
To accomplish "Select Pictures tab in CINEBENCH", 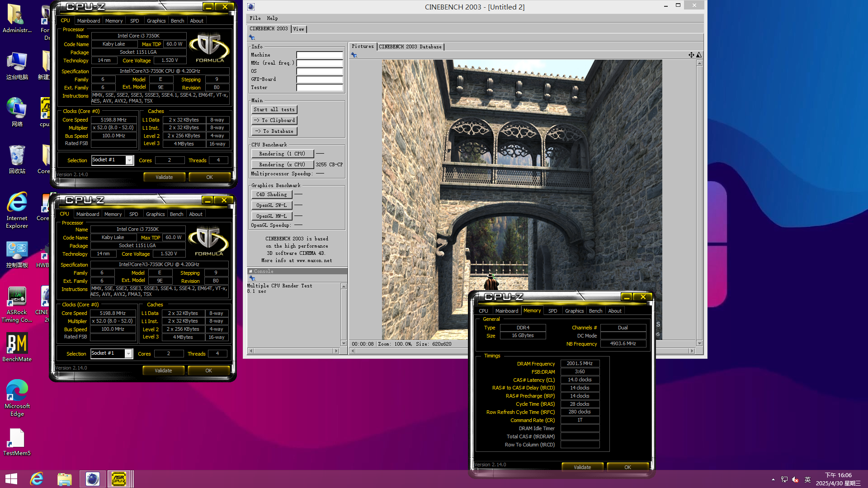I will click(363, 46).
